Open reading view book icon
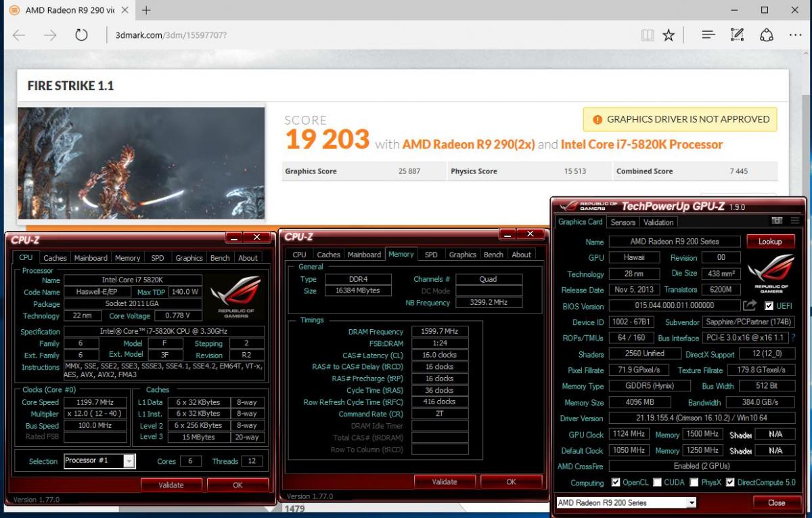The image size is (812, 518). tap(648, 35)
